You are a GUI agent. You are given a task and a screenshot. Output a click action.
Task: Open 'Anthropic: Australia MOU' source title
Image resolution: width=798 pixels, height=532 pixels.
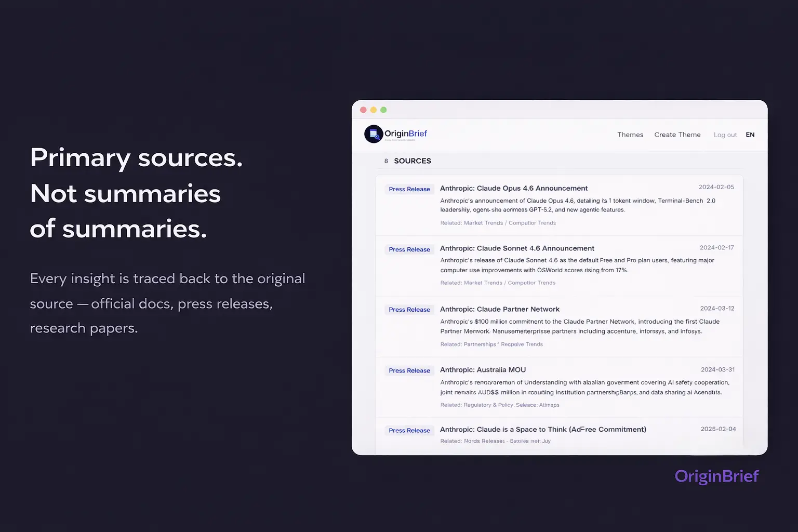pyautogui.click(x=483, y=370)
